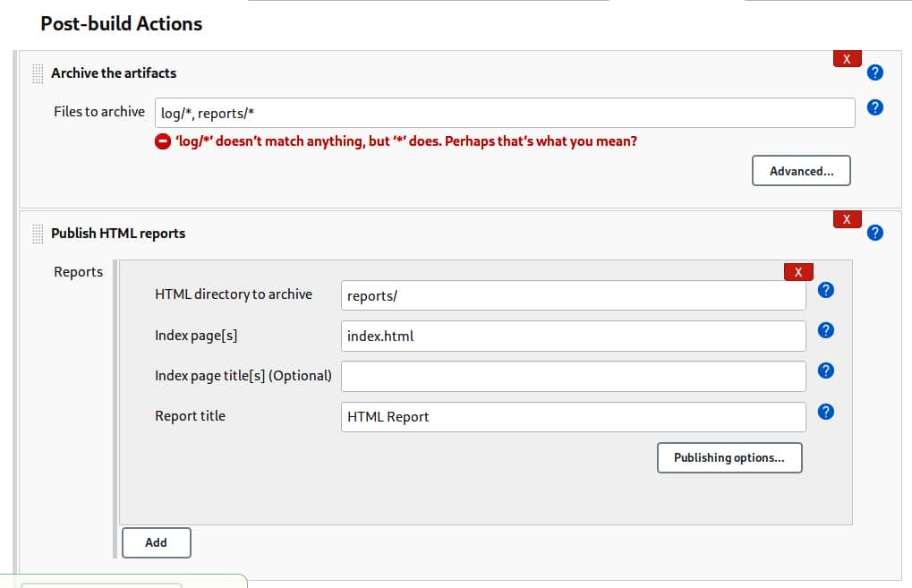
Task: Click help icon beside Index page[s] field
Action: click(826, 330)
